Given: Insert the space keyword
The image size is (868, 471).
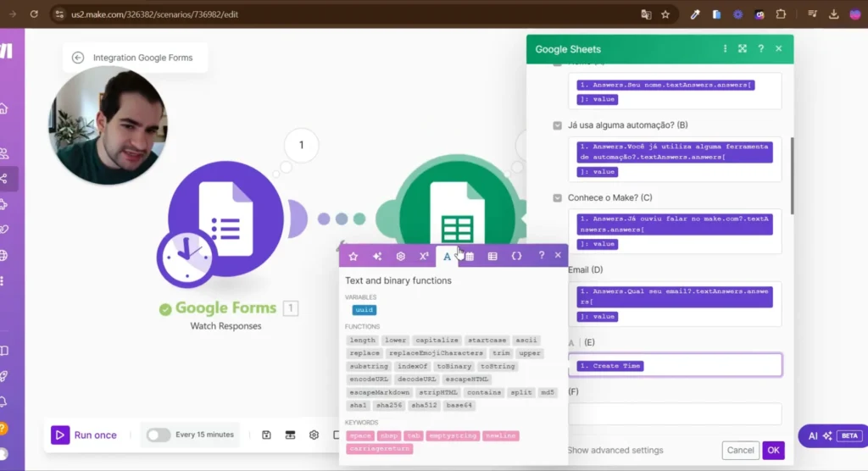Looking at the screenshot, I should tap(360, 435).
